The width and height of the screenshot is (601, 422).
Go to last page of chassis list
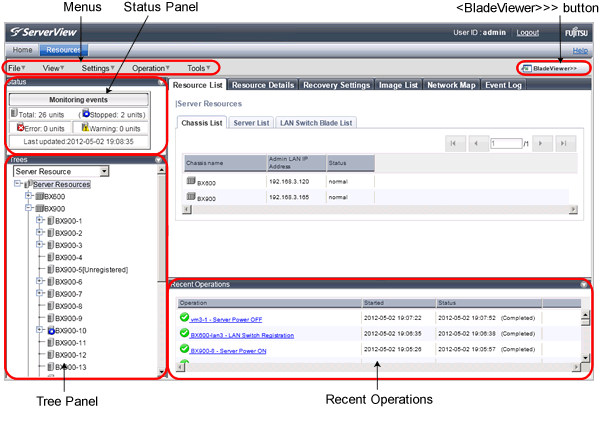[564, 143]
